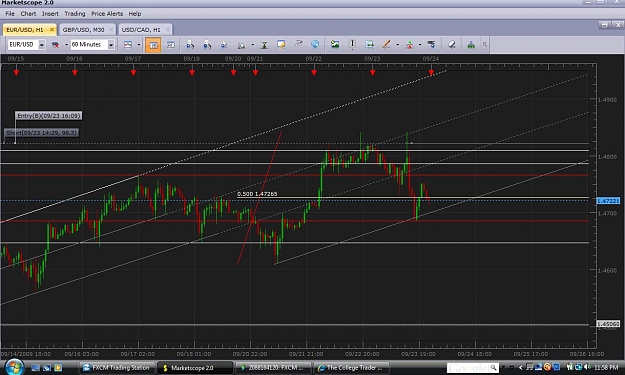Screen dimensions: 625x375
Task: Click the system tray volume icon
Action: [587, 367]
